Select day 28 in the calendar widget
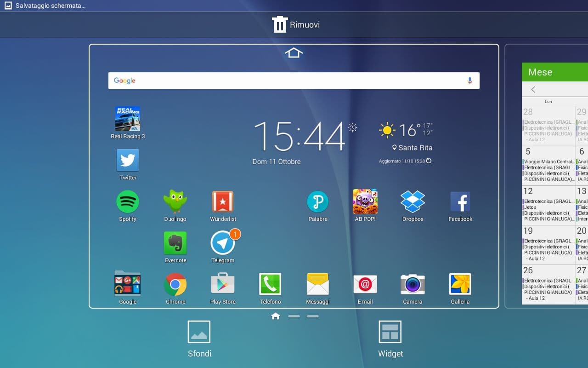Viewport: 588px width, 368px height. (528, 112)
